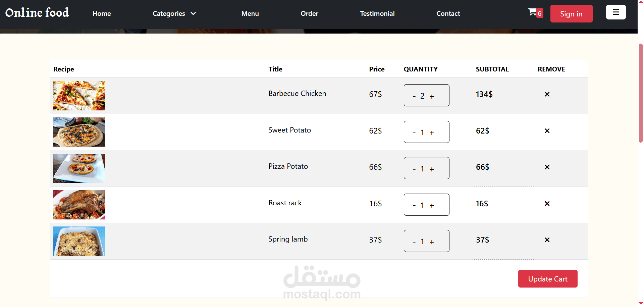
Task: Increase Barbecue Chicken quantity with plus
Action: click(432, 96)
